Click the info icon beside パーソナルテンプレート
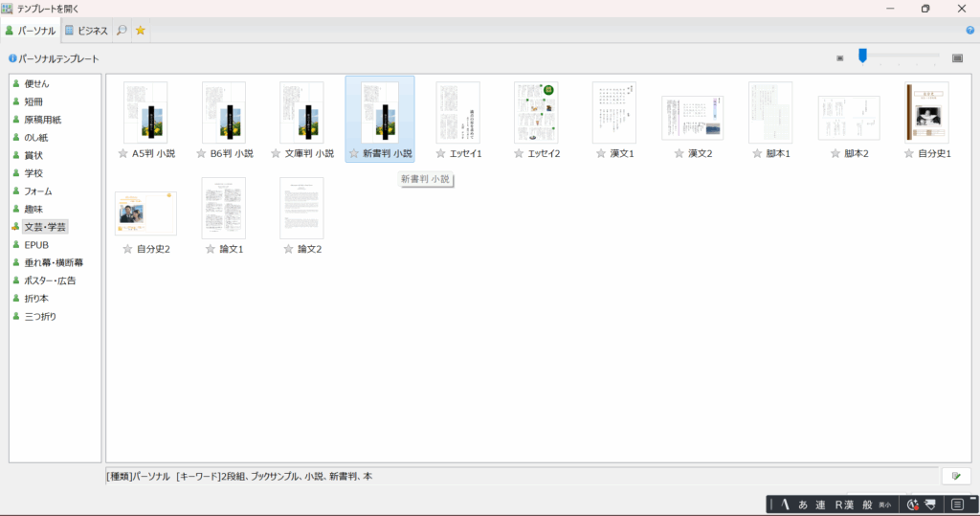 13,59
